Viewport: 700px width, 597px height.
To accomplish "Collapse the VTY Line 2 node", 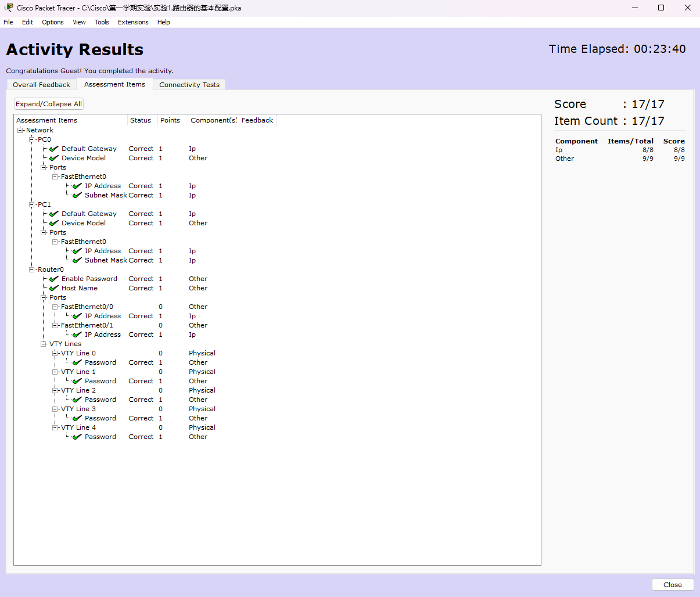I will pyautogui.click(x=55, y=390).
